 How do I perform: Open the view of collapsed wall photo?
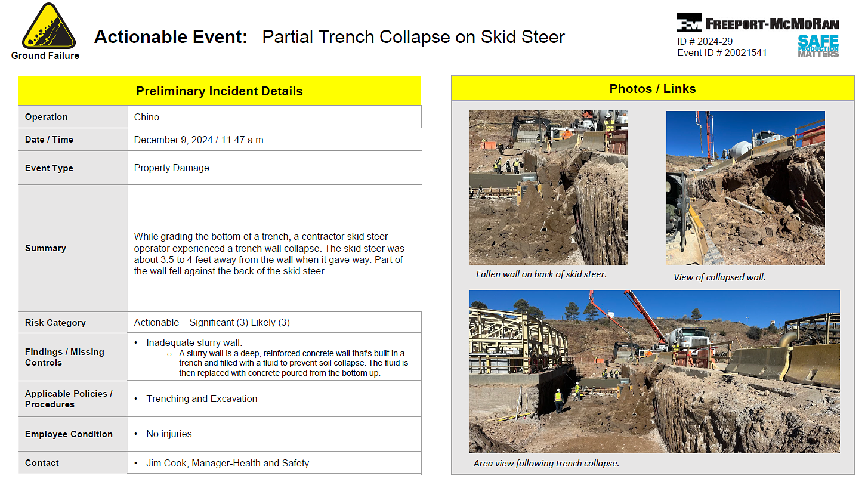tap(745, 188)
